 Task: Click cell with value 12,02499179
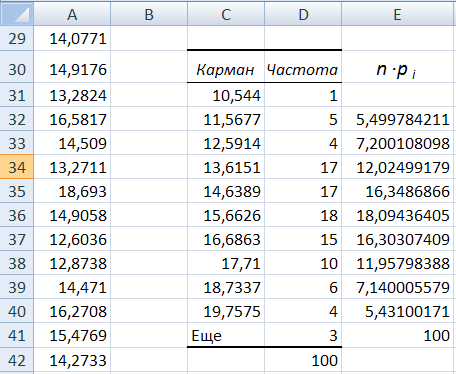point(397,167)
